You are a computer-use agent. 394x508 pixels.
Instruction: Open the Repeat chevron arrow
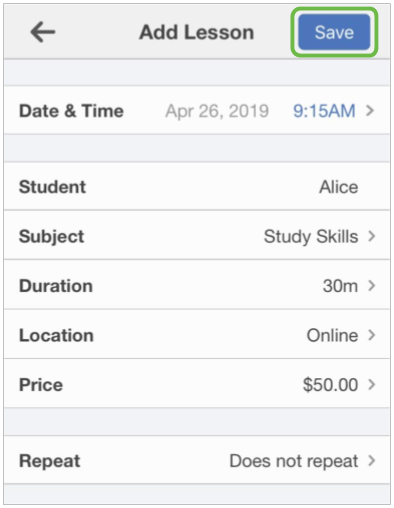pos(372,461)
